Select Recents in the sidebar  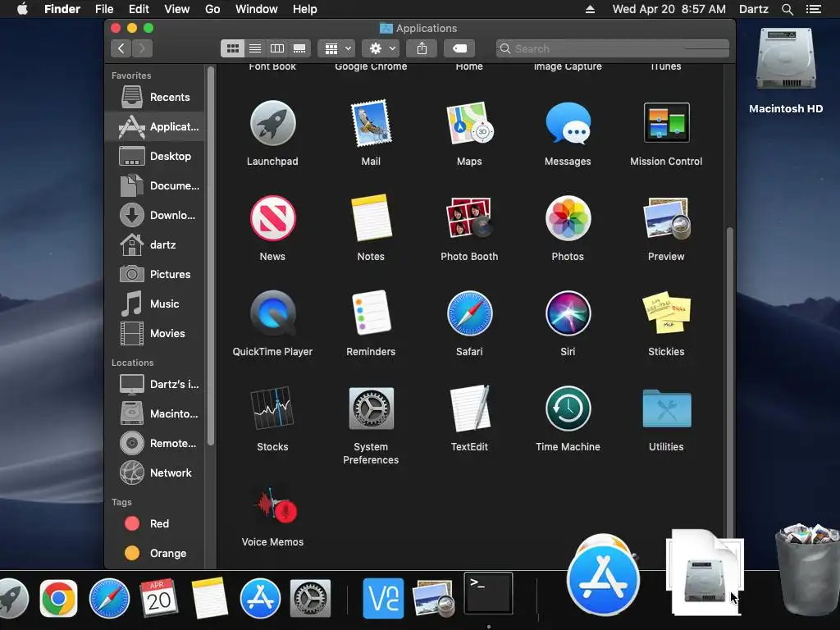pos(155,97)
